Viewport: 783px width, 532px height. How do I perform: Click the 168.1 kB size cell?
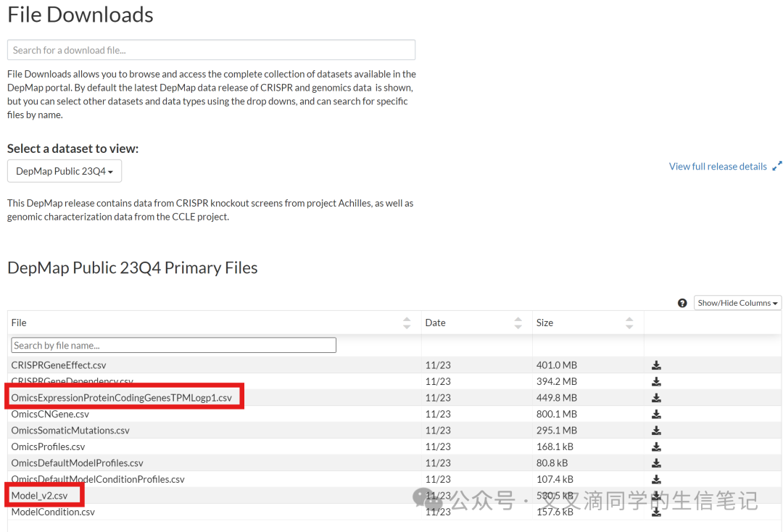tap(555, 446)
